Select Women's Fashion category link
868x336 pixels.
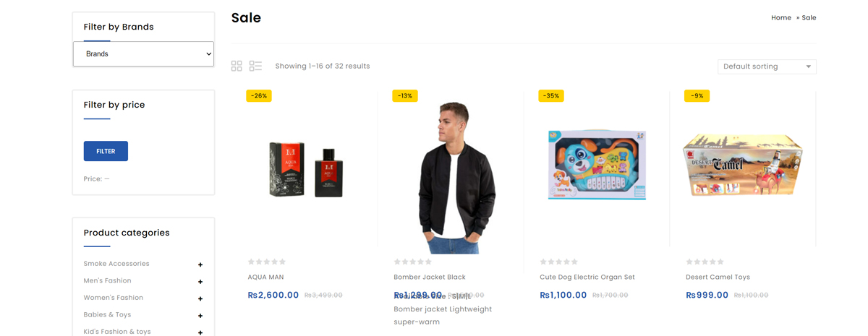(x=114, y=298)
